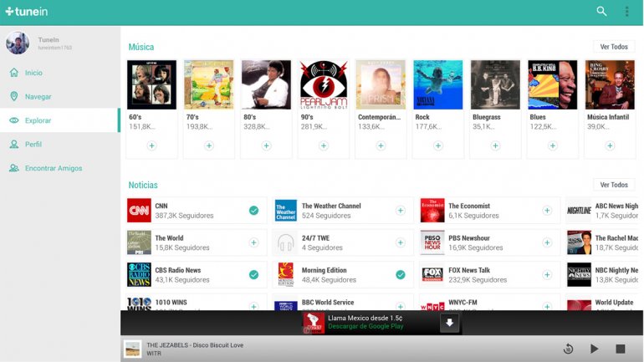
Task: Open Encontrar Amigos in the sidebar
Action: point(53,169)
